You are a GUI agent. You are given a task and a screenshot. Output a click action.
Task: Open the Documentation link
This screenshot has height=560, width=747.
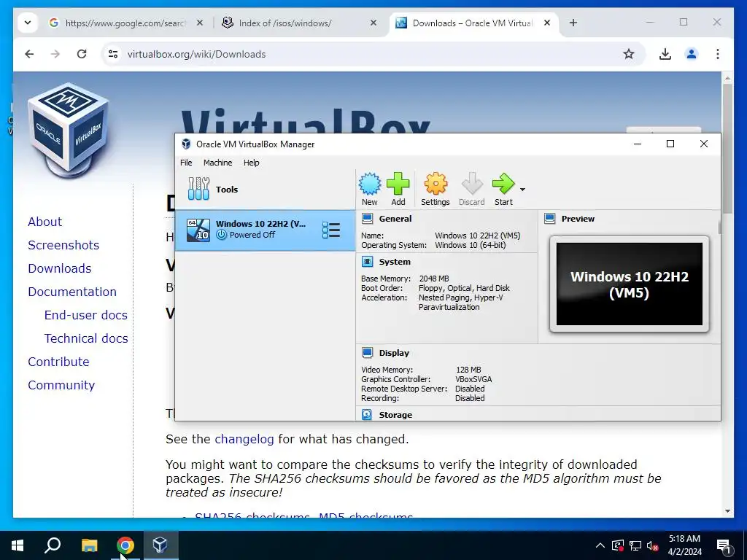72,292
